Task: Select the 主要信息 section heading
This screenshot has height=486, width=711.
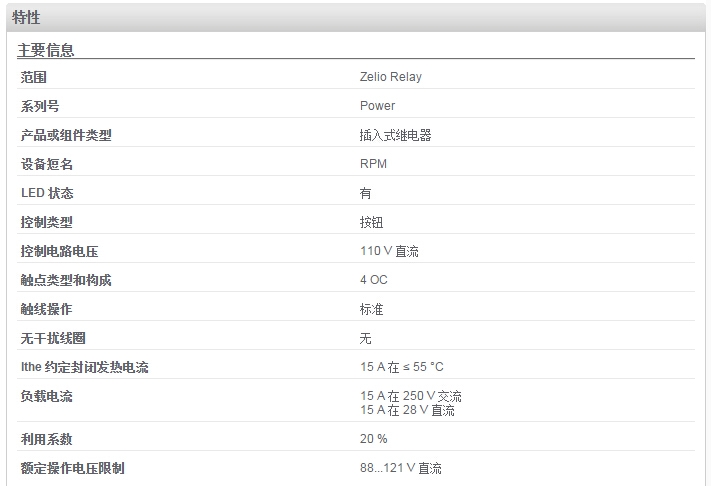Action: pos(46,50)
